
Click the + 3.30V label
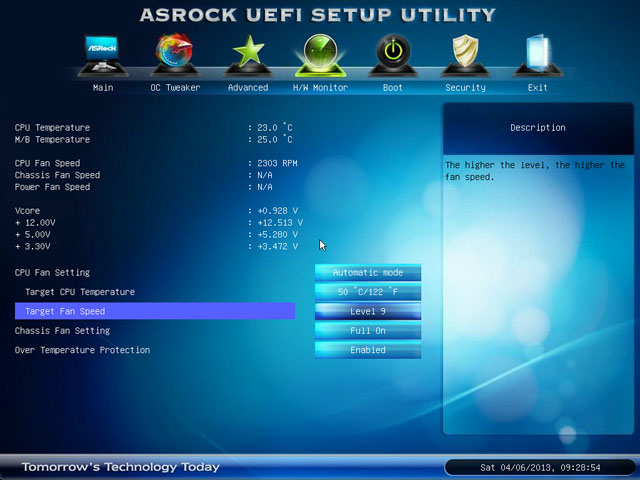click(33, 246)
